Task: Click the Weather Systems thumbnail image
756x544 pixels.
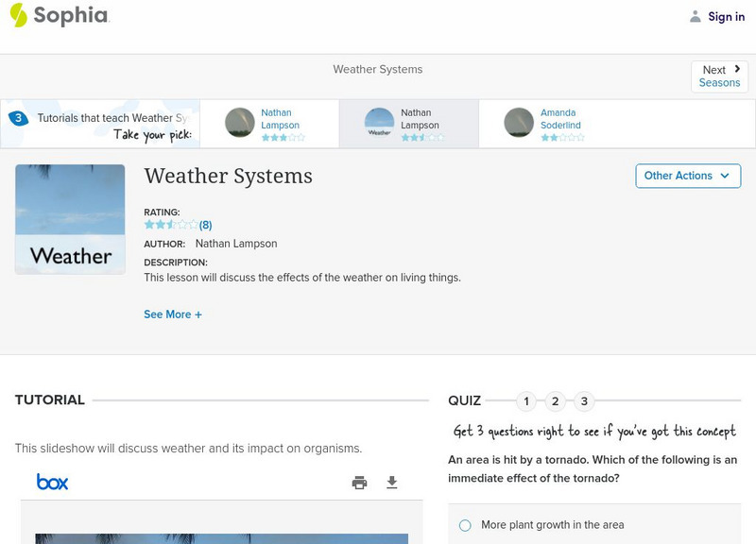Action: point(69,218)
